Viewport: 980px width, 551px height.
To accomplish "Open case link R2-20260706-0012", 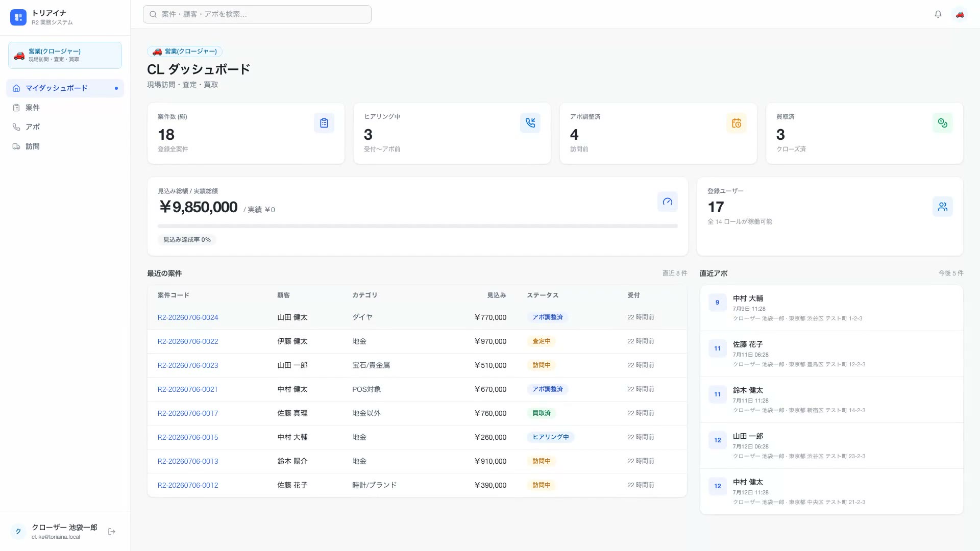I will click(x=188, y=485).
